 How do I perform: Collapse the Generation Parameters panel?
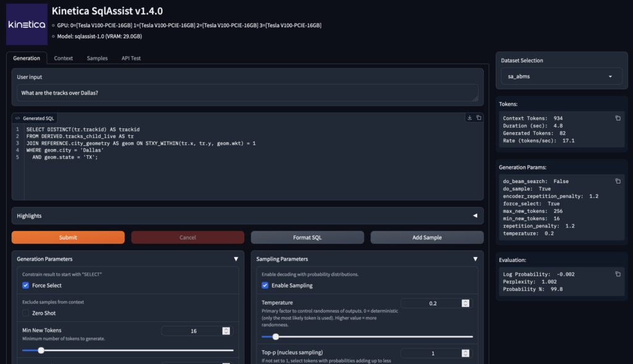pos(236,260)
